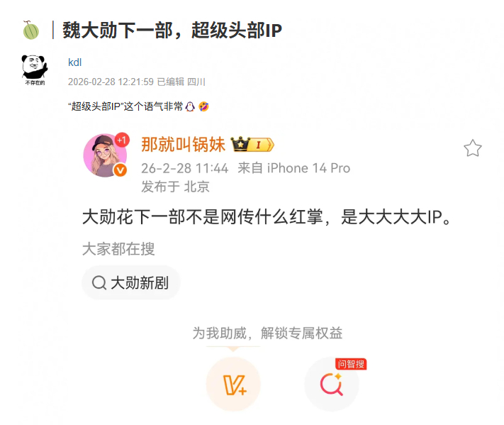
Task: Click the post title 魏大勋下一部，超级头部IP
Action: click(172, 31)
